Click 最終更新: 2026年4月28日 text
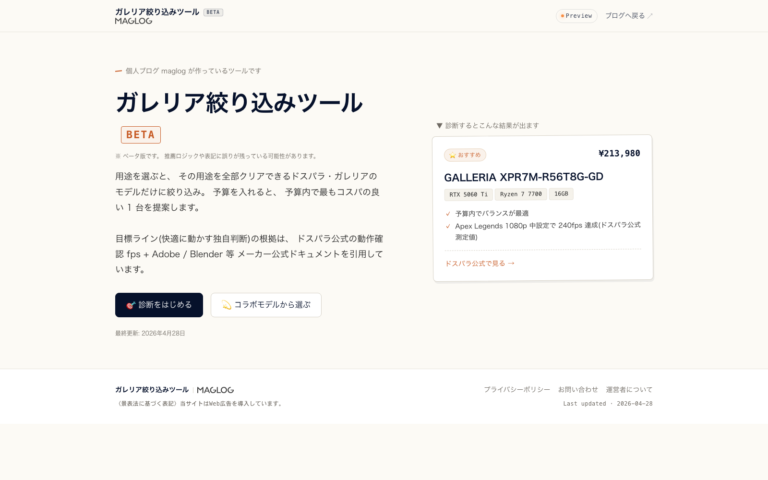Screen dimensions: 768x480 coord(150,333)
